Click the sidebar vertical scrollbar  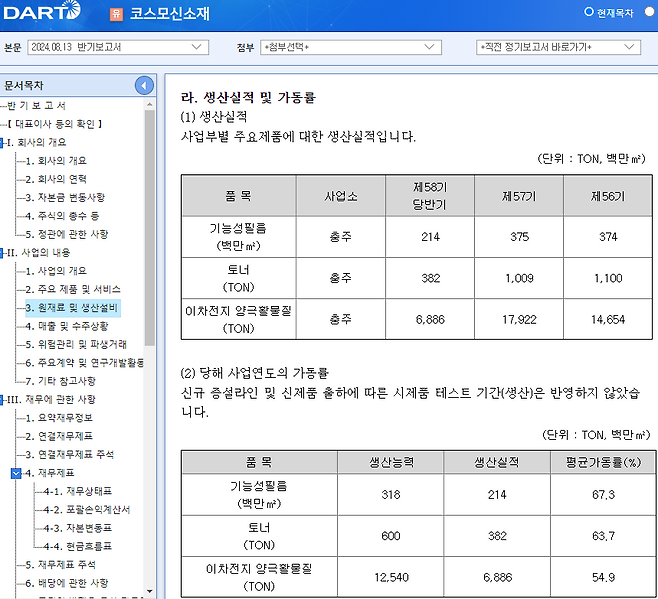click(x=150, y=230)
